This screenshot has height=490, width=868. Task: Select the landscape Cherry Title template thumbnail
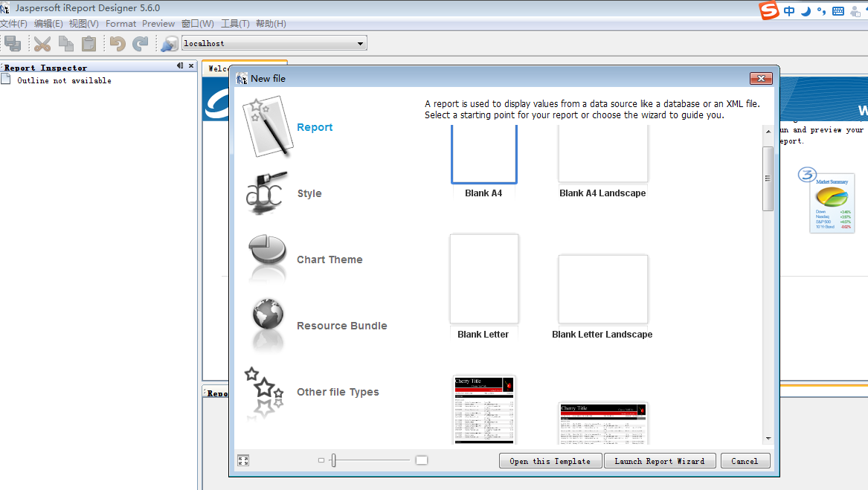[602, 424]
